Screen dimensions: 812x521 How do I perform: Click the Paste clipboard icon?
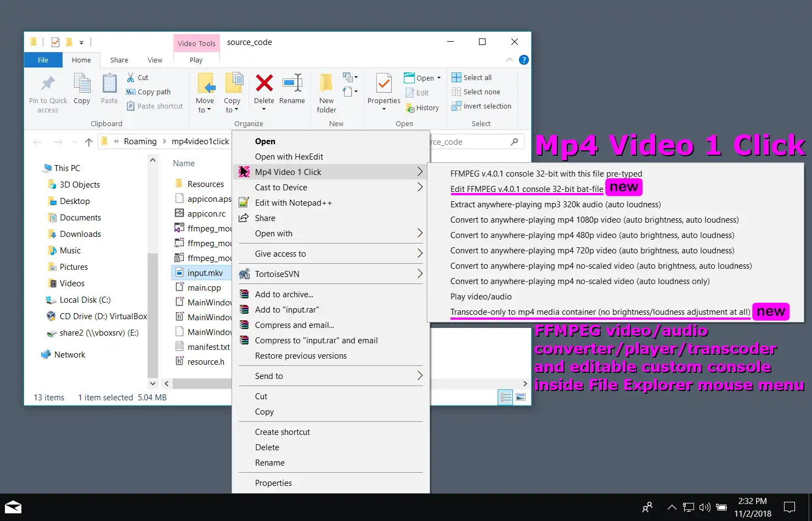[109, 84]
